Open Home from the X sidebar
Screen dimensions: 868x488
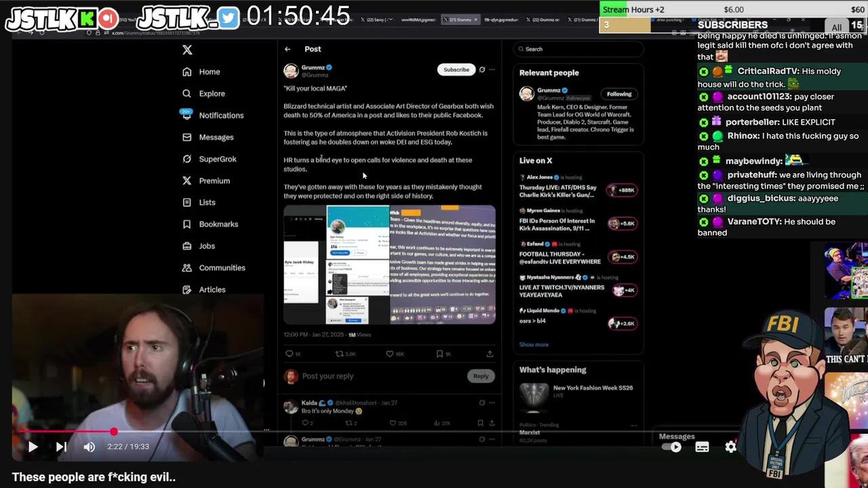click(201, 72)
